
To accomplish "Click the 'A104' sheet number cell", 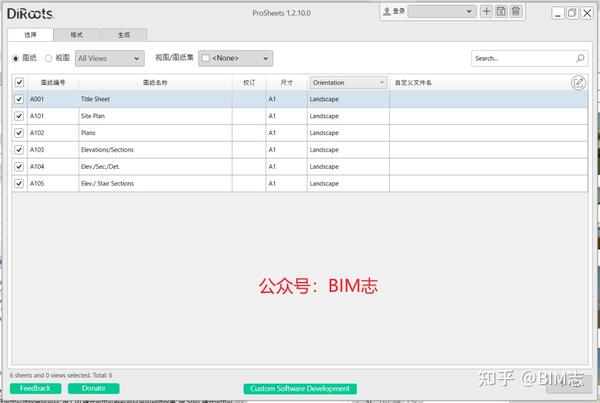I will pyautogui.click(x=53, y=166).
